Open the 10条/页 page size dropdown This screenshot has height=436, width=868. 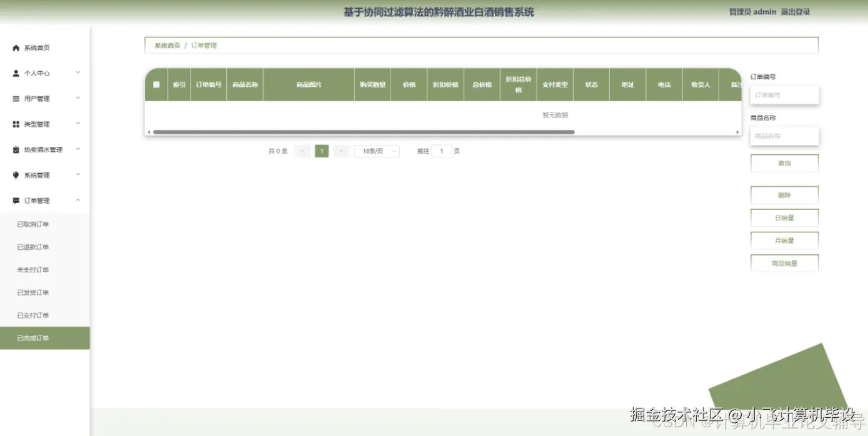pos(377,151)
